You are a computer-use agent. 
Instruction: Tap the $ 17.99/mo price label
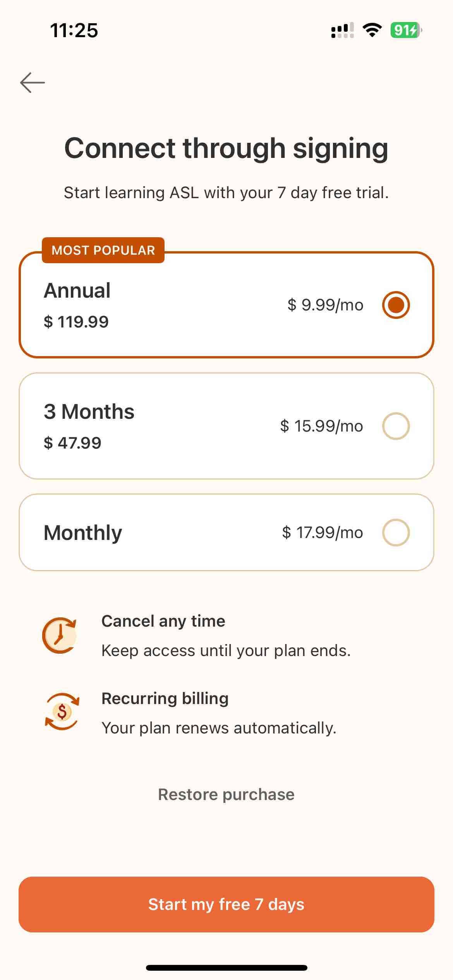coord(323,533)
